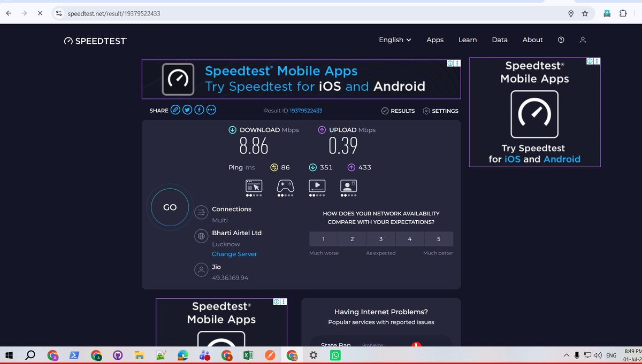Image resolution: width=642 pixels, height=364 pixels.
Task: Click the Speedtest Mobile Apps top banner
Action: 301,79
